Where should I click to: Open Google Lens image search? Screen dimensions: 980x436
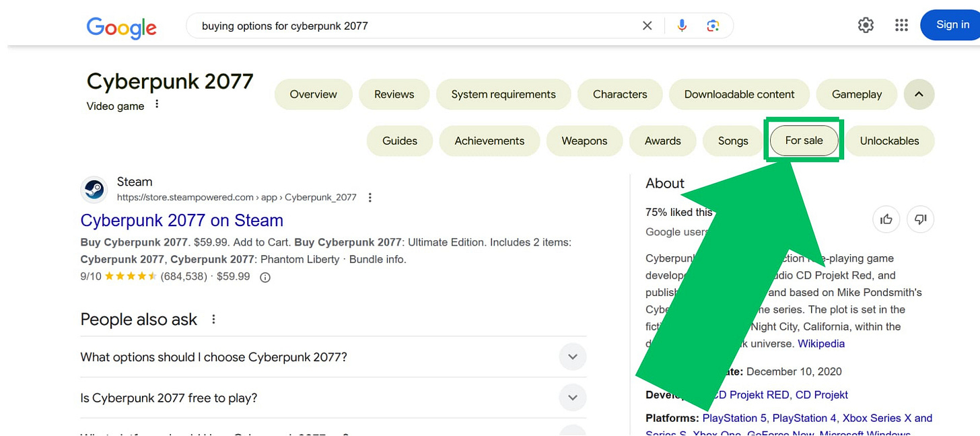point(713,26)
